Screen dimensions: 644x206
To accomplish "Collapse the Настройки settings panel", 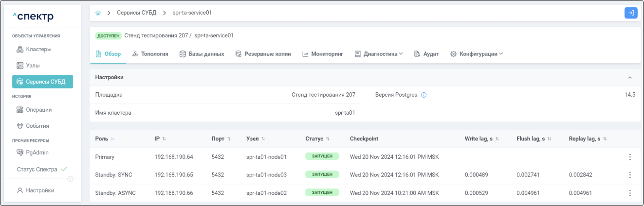I will coord(629,78).
